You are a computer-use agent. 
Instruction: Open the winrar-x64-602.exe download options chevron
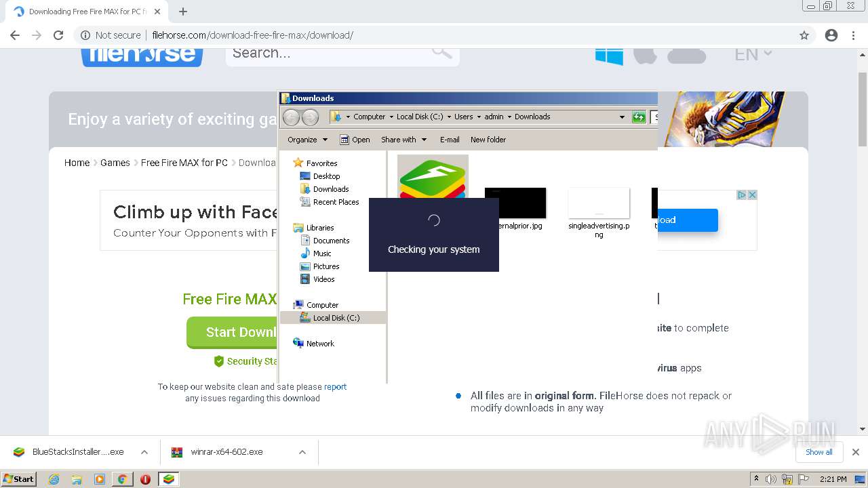pyautogui.click(x=302, y=452)
